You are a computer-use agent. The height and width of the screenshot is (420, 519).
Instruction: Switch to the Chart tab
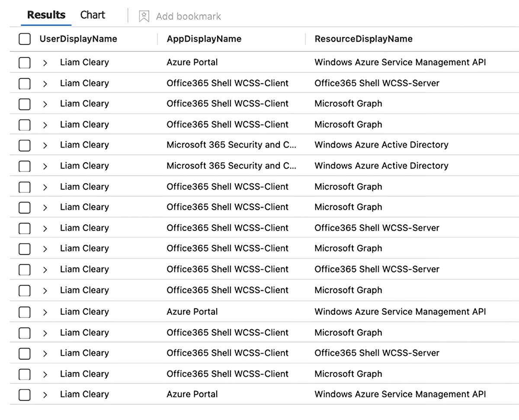[92, 15]
